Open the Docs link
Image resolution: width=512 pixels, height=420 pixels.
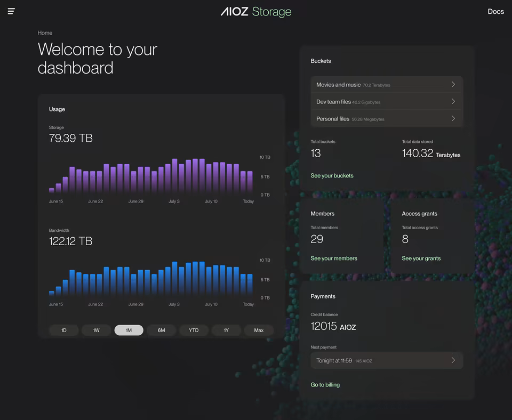click(495, 11)
